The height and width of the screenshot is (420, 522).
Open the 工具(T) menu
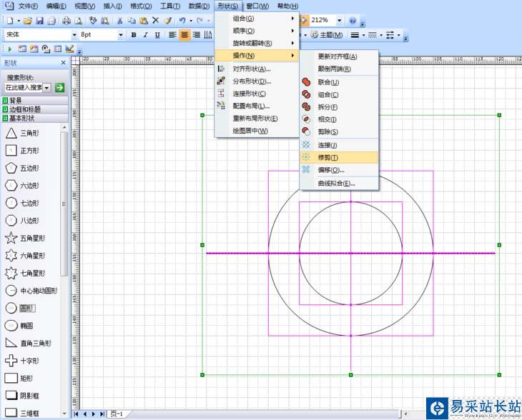click(x=169, y=6)
